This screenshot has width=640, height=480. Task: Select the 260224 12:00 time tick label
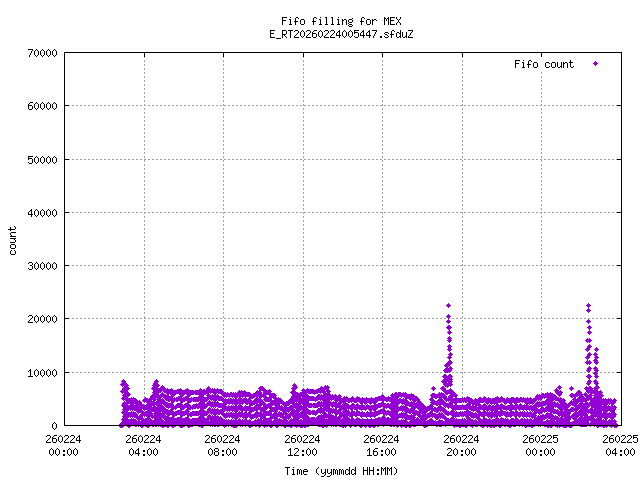(x=302, y=445)
